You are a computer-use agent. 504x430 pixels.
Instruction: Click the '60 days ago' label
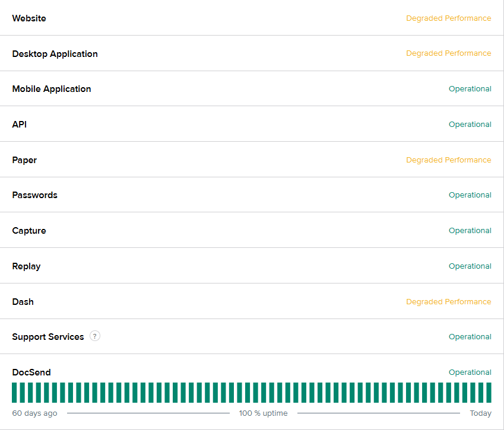coord(34,413)
